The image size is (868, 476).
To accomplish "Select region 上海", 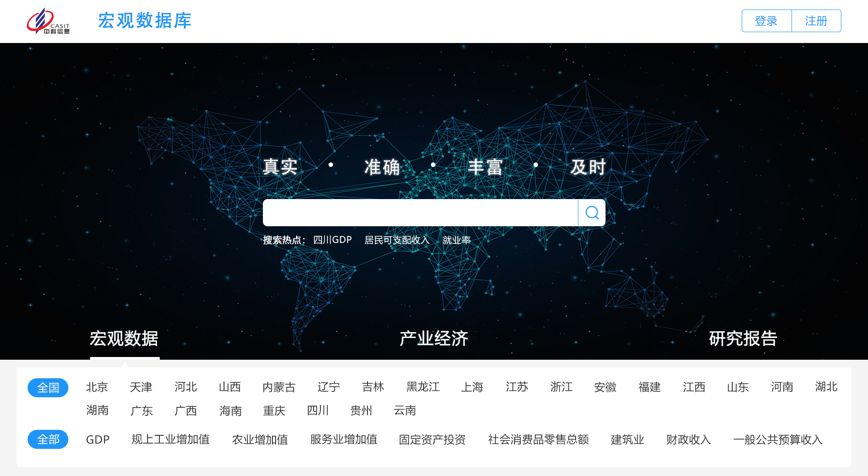I will pyautogui.click(x=472, y=387).
